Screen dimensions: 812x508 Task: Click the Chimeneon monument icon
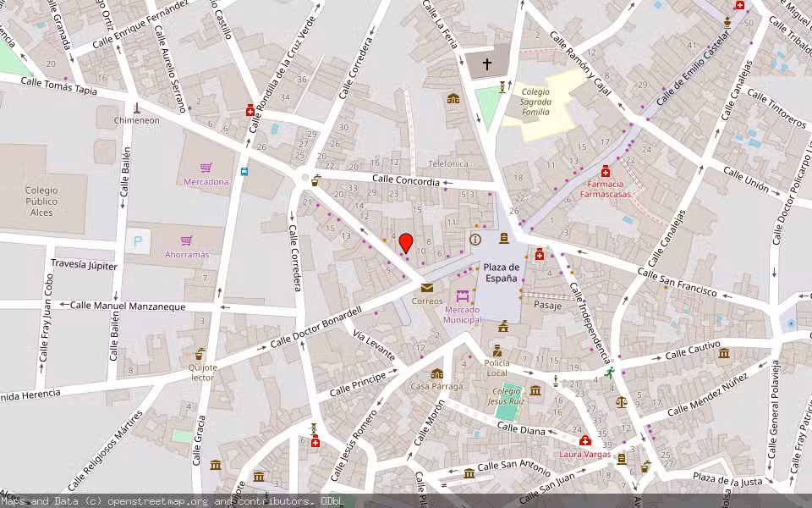[x=137, y=108]
